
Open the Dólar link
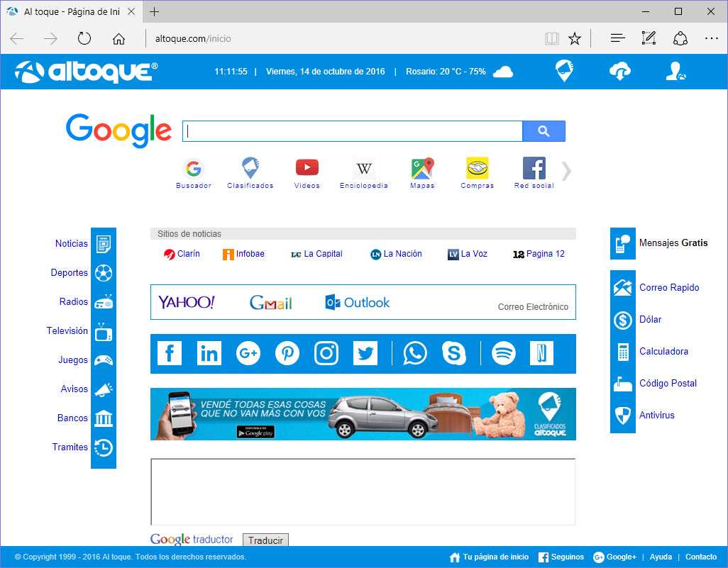coord(650,319)
